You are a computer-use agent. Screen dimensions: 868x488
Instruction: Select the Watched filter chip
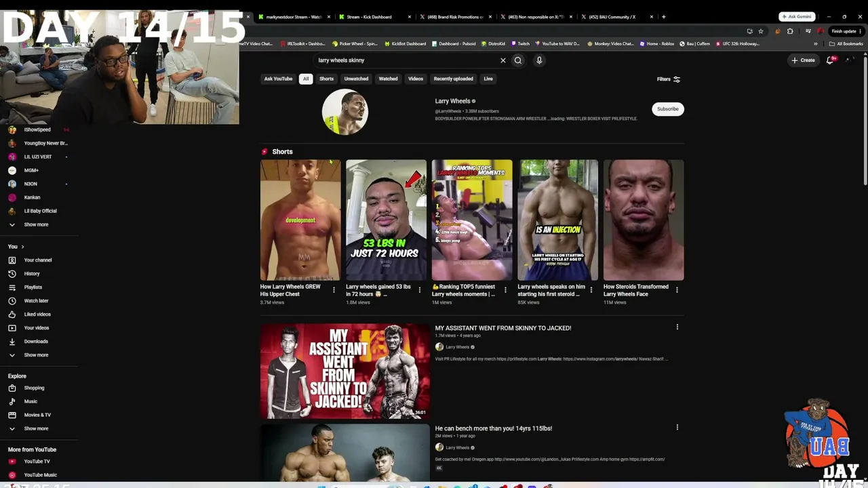[389, 79]
